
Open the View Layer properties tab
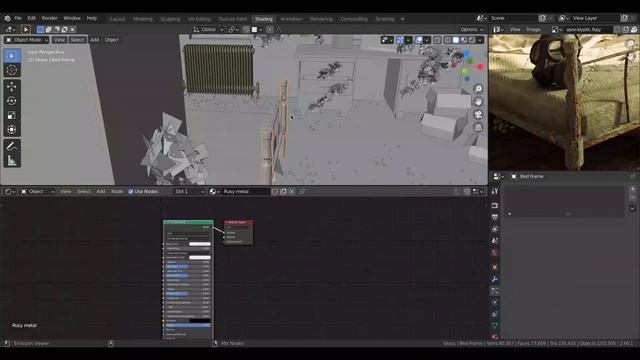[x=495, y=229]
